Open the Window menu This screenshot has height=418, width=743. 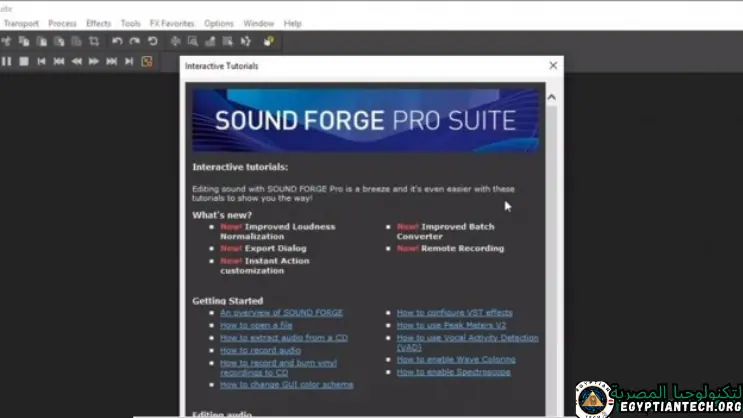(259, 23)
